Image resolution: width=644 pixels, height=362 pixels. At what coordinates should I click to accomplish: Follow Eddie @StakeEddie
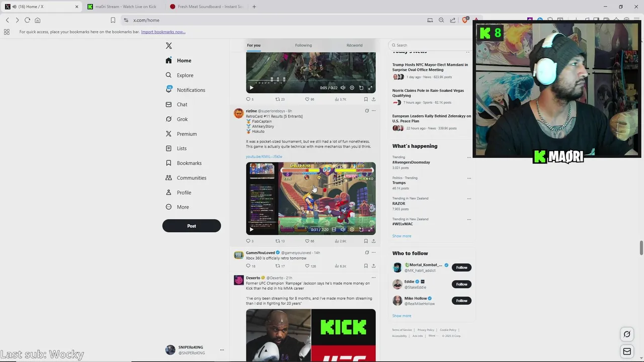coord(461,284)
